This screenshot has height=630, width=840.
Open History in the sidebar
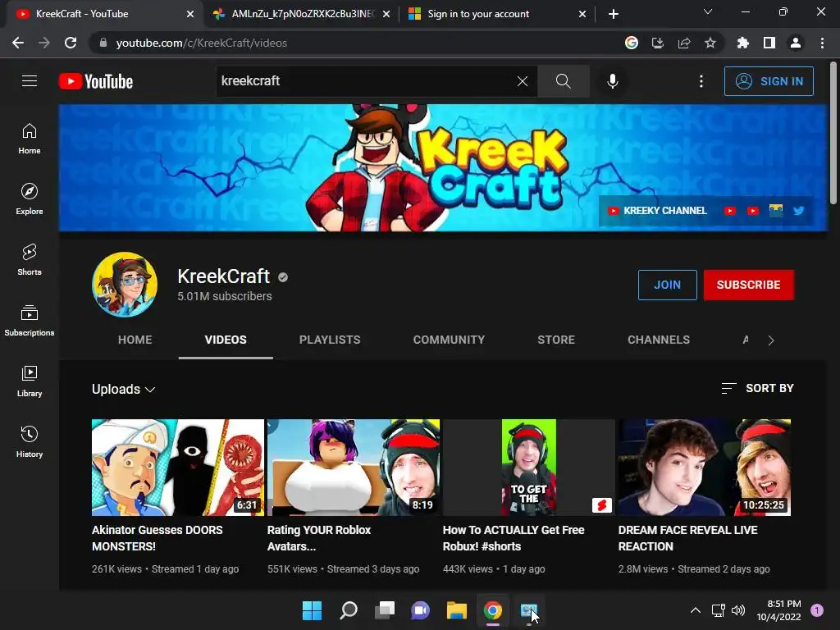pos(30,441)
